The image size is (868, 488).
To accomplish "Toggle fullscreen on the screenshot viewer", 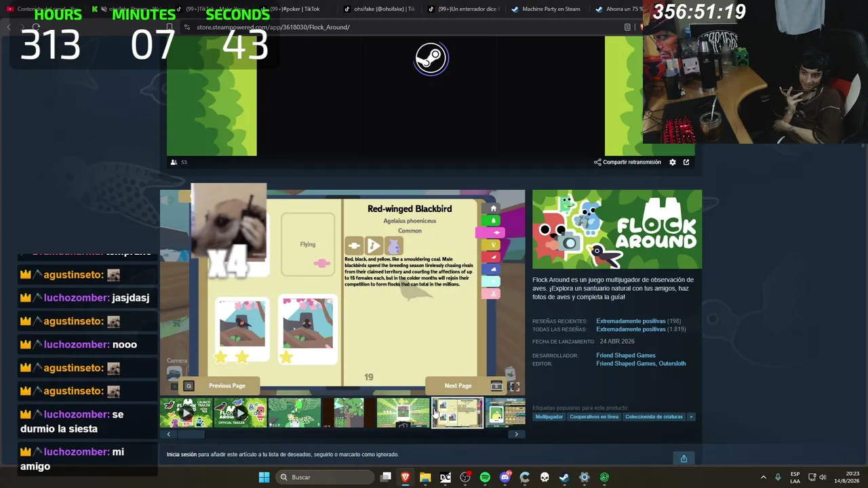I will point(515,386).
